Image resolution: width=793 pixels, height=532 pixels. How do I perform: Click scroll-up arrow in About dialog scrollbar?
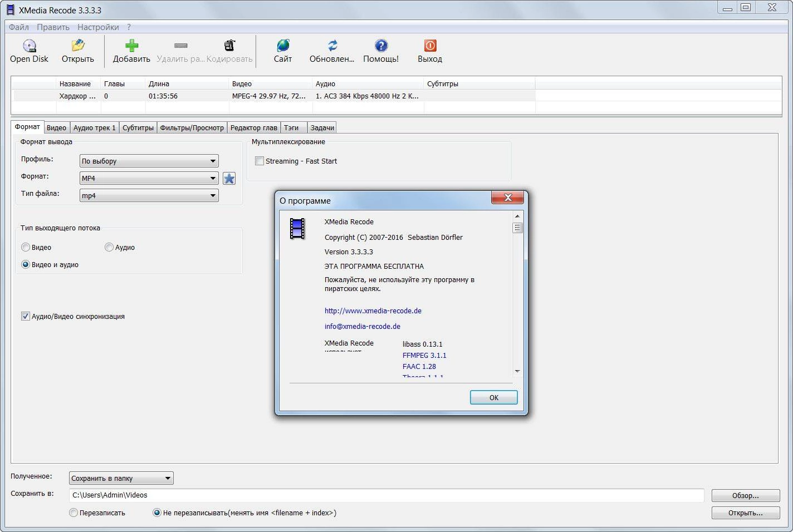click(x=517, y=216)
